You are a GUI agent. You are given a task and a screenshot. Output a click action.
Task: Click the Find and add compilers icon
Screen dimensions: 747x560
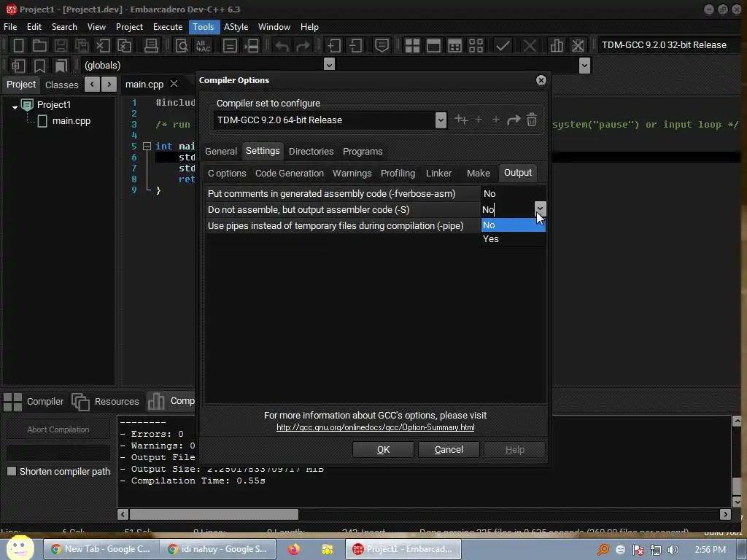pos(461,120)
